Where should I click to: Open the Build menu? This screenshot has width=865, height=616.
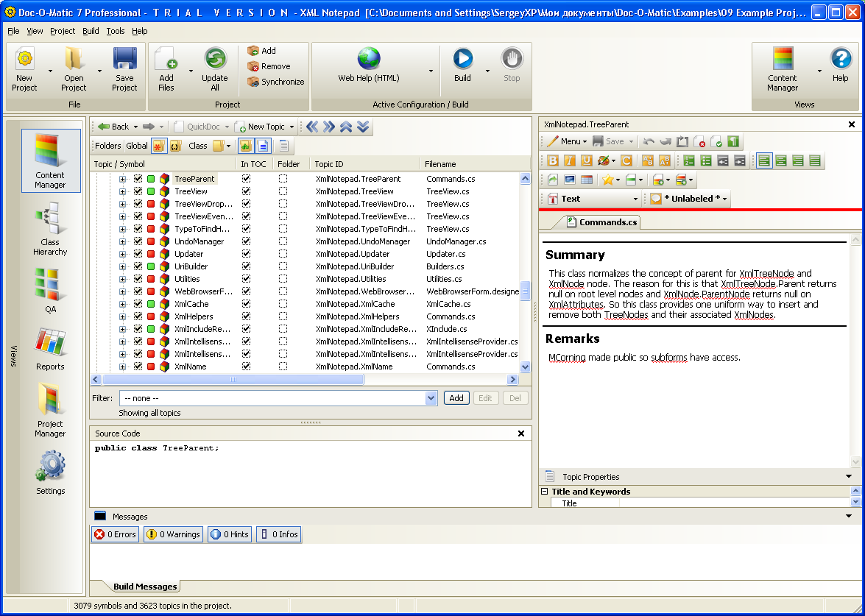(x=91, y=31)
